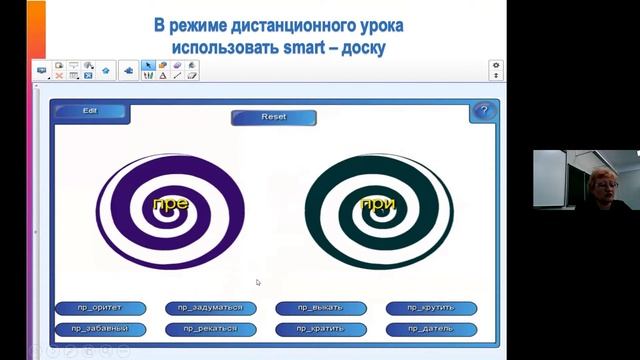640x360 pixels.
Task: Click the Reset button
Action: 273,118
